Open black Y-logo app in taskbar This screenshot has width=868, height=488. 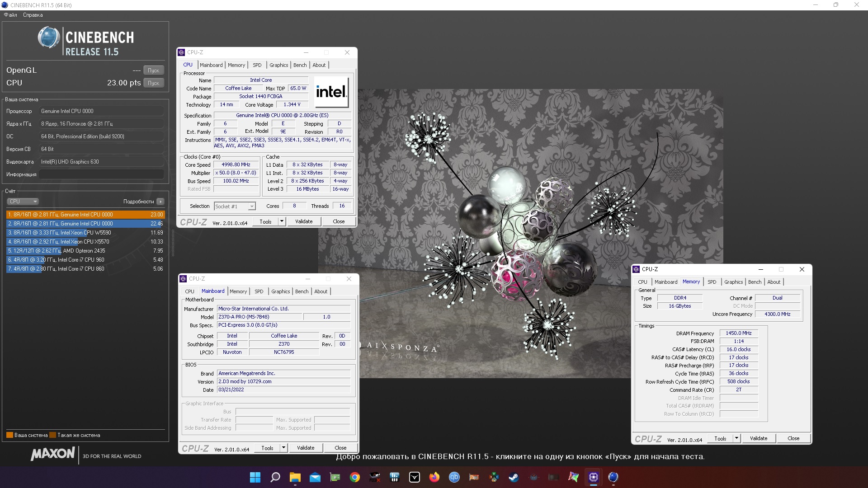click(x=414, y=477)
